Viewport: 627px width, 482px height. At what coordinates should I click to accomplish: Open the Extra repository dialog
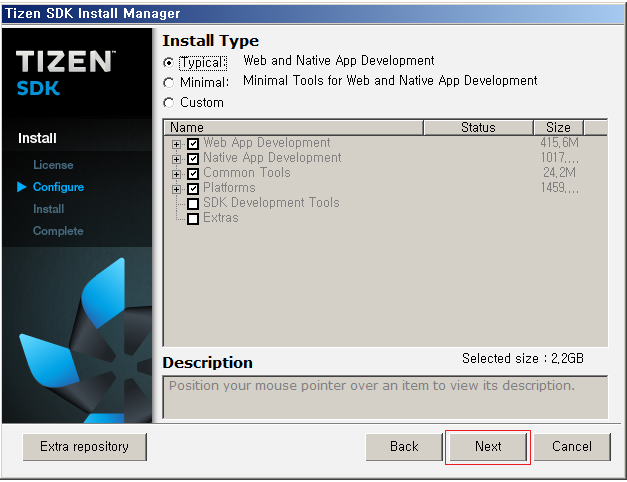pyautogui.click(x=84, y=447)
